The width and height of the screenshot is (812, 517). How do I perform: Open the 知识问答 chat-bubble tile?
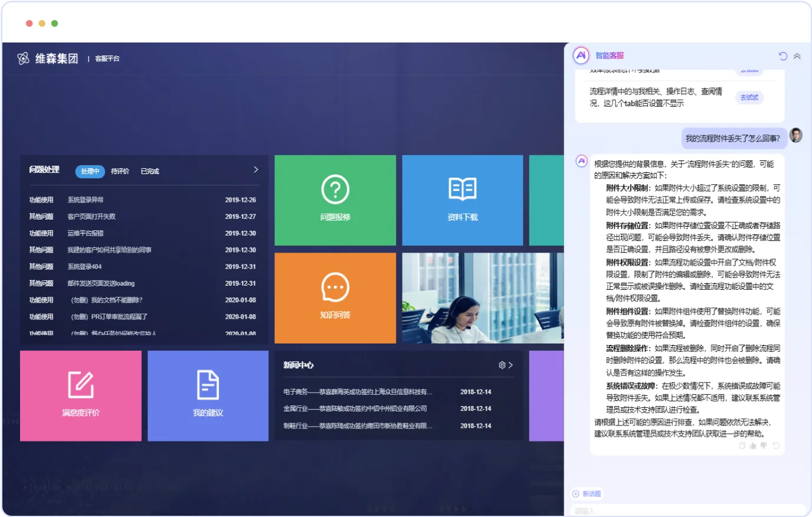coord(335,298)
